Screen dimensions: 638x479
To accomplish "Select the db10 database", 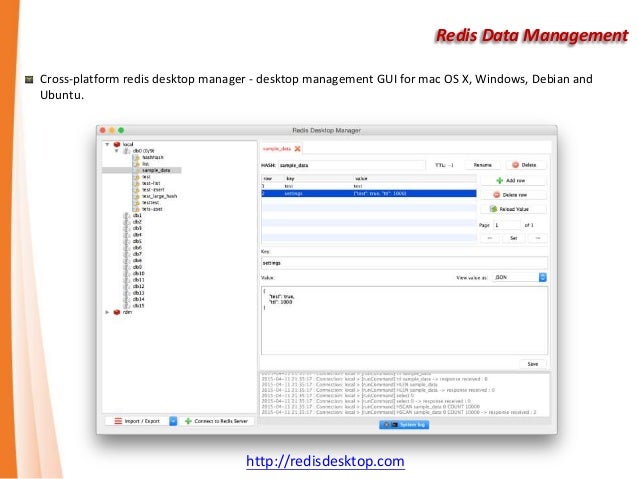I will (x=138, y=273).
